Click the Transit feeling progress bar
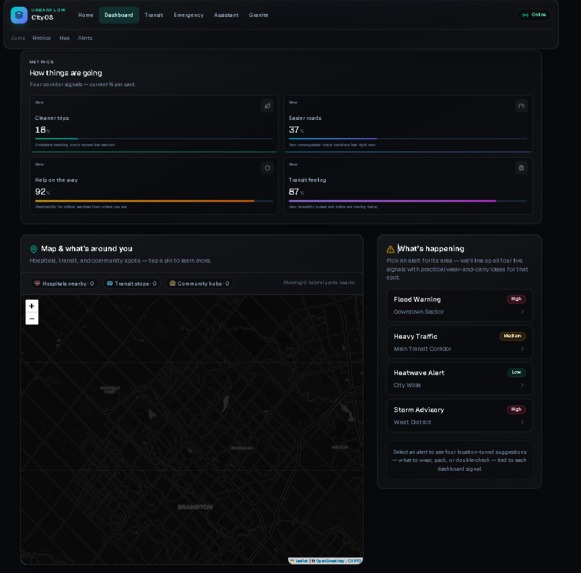The image size is (581, 573). coord(408,201)
